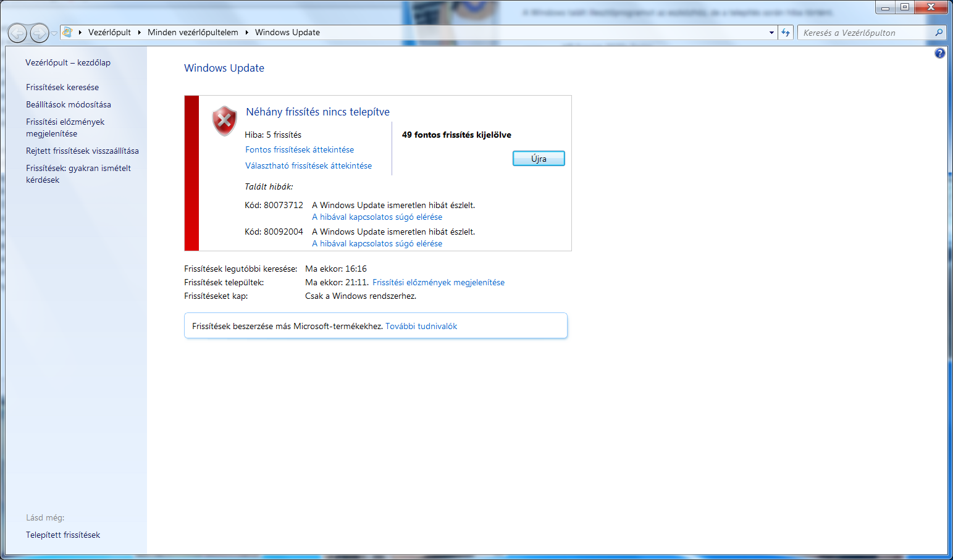This screenshot has height=560, width=953.
Task: Click Frissítések keresése in sidebar
Action: (x=62, y=87)
